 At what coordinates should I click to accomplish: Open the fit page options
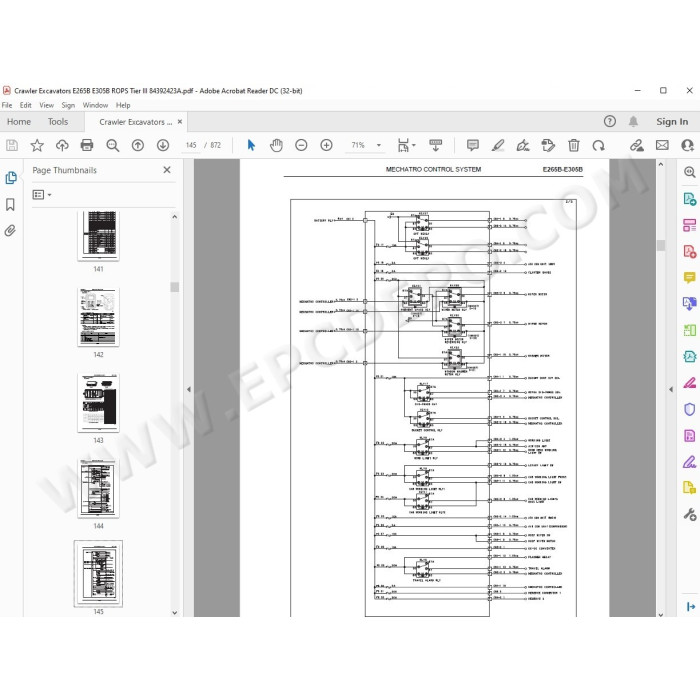click(x=406, y=145)
